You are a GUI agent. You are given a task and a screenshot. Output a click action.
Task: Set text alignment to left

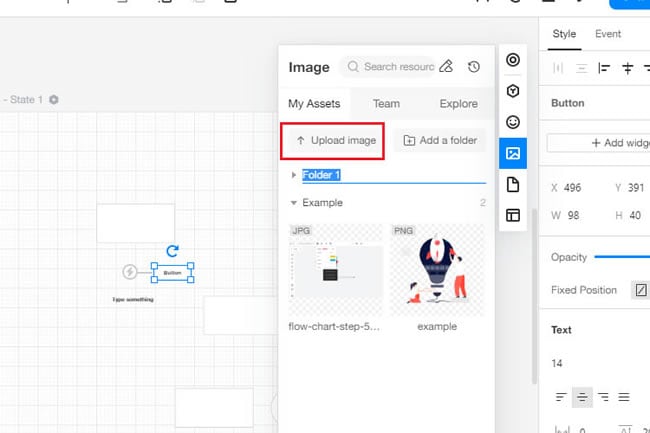[561, 397]
